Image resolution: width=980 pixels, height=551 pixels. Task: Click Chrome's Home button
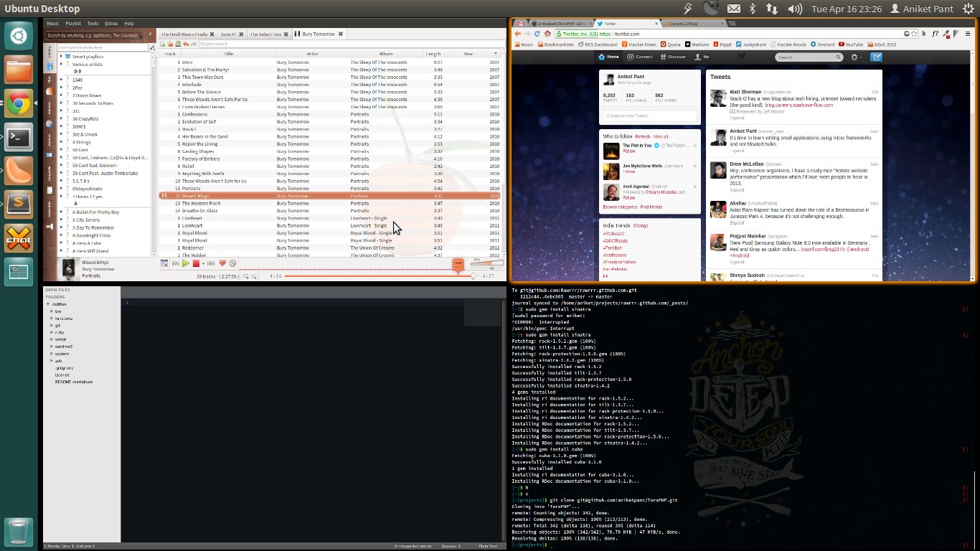[x=547, y=34]
